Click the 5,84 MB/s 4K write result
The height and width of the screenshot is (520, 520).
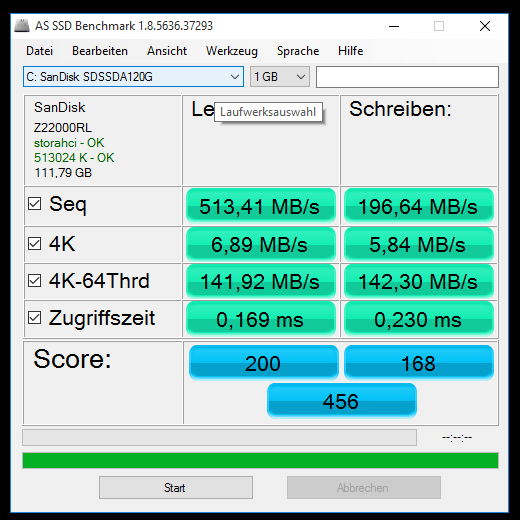419,244
